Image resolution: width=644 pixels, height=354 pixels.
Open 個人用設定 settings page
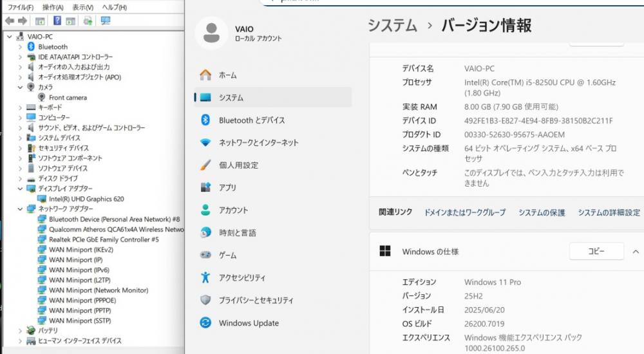[x=272, y=165]
